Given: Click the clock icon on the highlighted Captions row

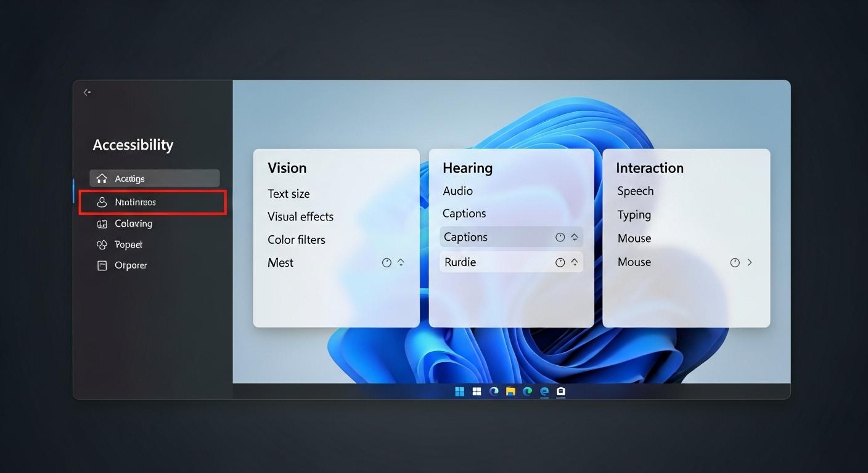Looking at the screenshot, I should (x=560, y=236).
